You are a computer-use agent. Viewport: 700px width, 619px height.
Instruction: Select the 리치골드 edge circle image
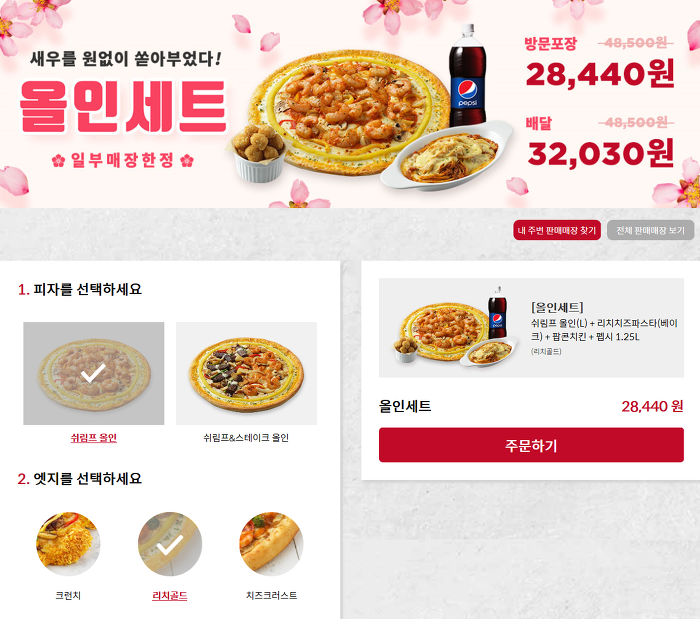point(170,544)
